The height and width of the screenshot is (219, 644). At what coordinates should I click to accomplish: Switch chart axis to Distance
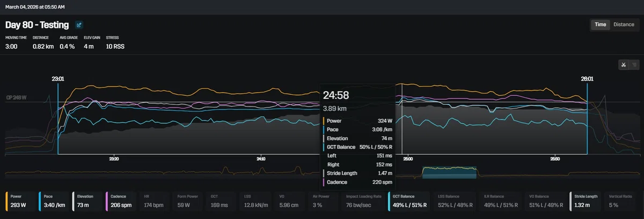pos(624,25)
